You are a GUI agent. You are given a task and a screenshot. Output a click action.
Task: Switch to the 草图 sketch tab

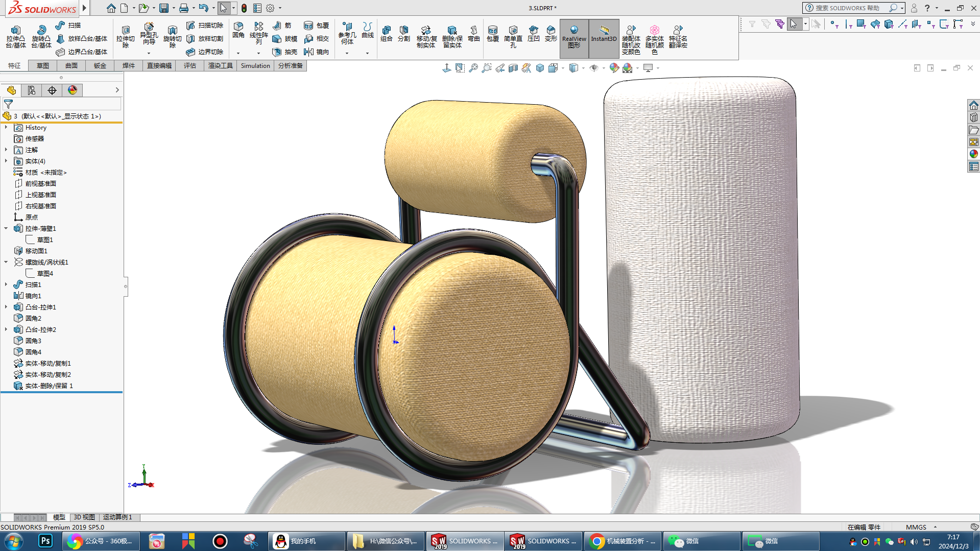43,66
